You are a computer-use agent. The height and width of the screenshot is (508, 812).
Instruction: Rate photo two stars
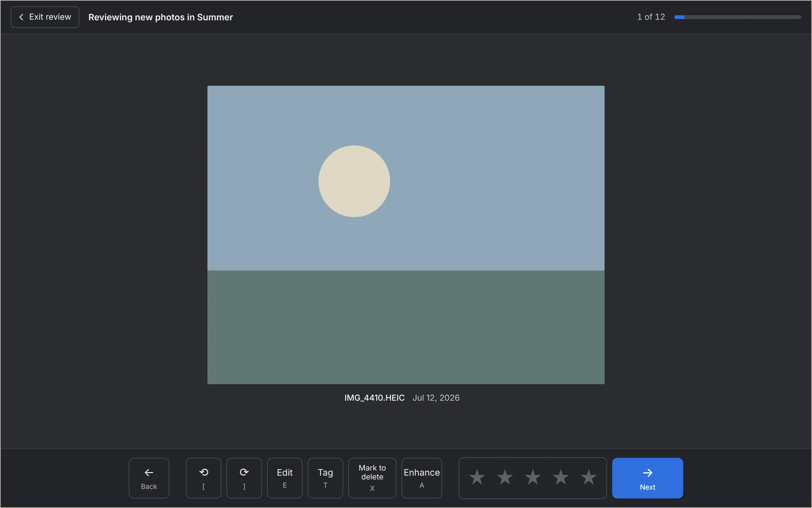505,478
